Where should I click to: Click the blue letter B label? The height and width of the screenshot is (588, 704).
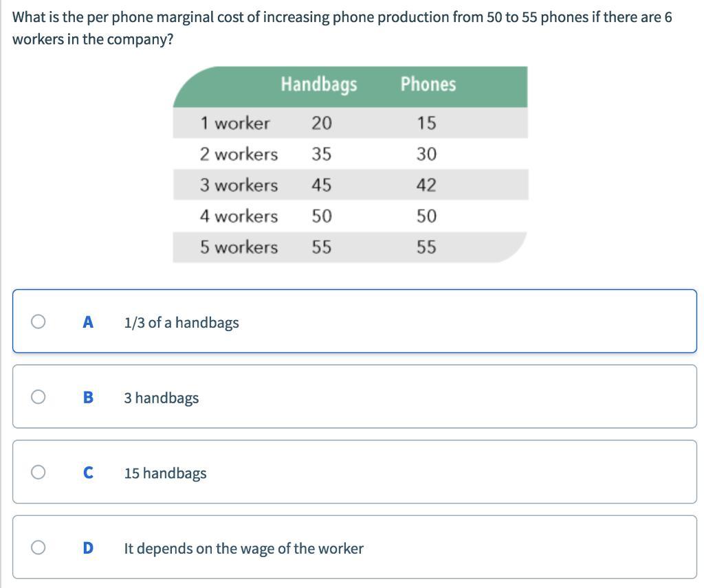[x=88, y=398]
